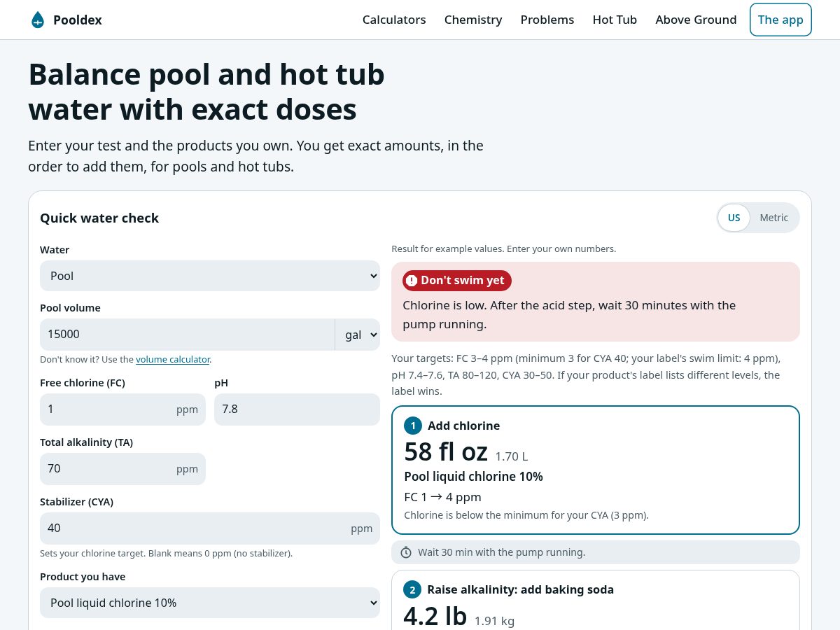Open the Calculators menu
This screenshot has width=840, height=630.
point(394,20)
